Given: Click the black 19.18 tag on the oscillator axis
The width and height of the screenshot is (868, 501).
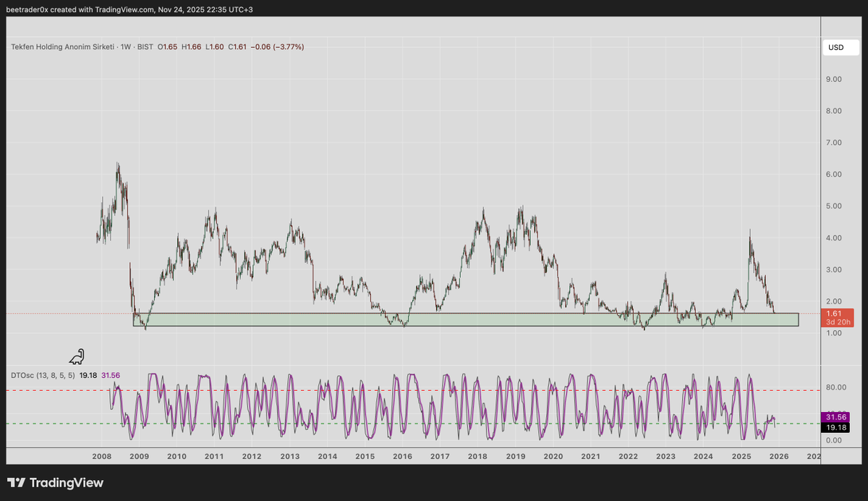Looking at the screenshot, I should pyautogui.click(x=836, y=428).
